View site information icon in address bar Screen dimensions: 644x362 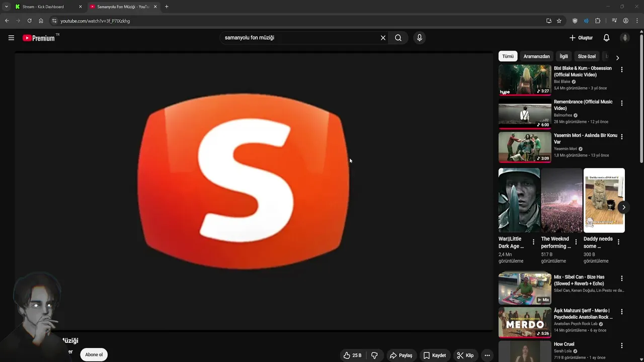click(55, 21)
